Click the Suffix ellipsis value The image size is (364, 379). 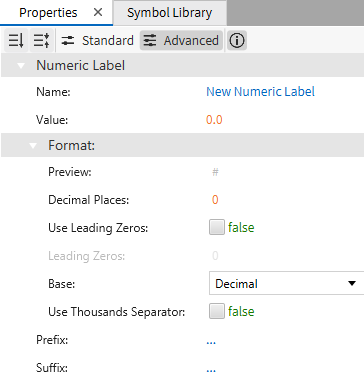(211, 370)
